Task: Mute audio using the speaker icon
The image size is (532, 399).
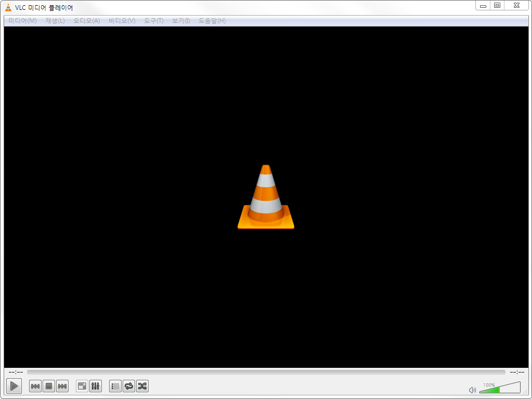Action: pos(472,390)
